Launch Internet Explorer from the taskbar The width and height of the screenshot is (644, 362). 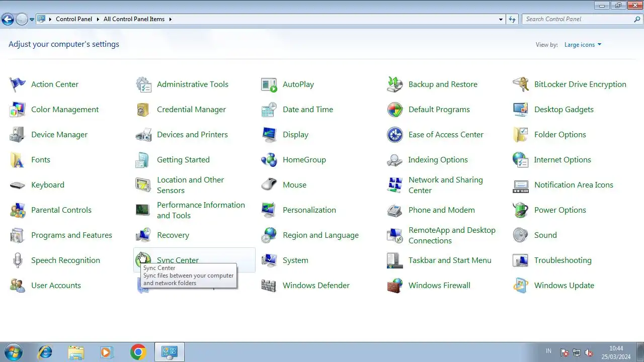point(45,352)
